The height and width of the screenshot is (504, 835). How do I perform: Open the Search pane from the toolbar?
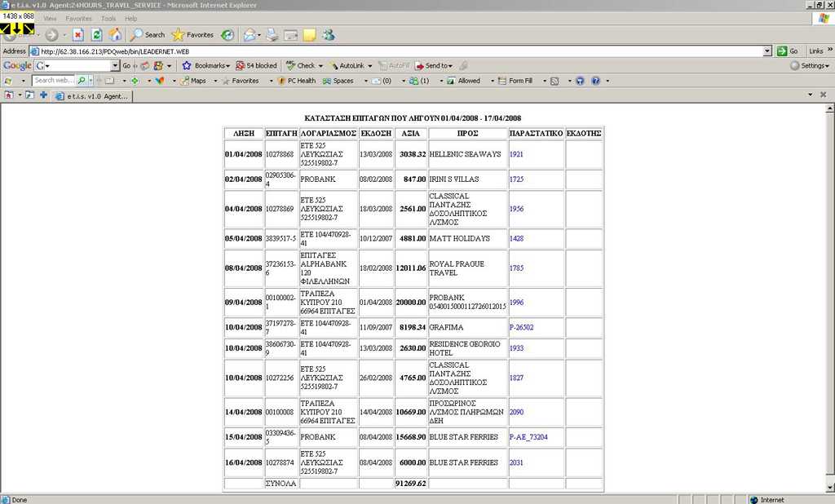pyautogui.click(x=148, y=35)
